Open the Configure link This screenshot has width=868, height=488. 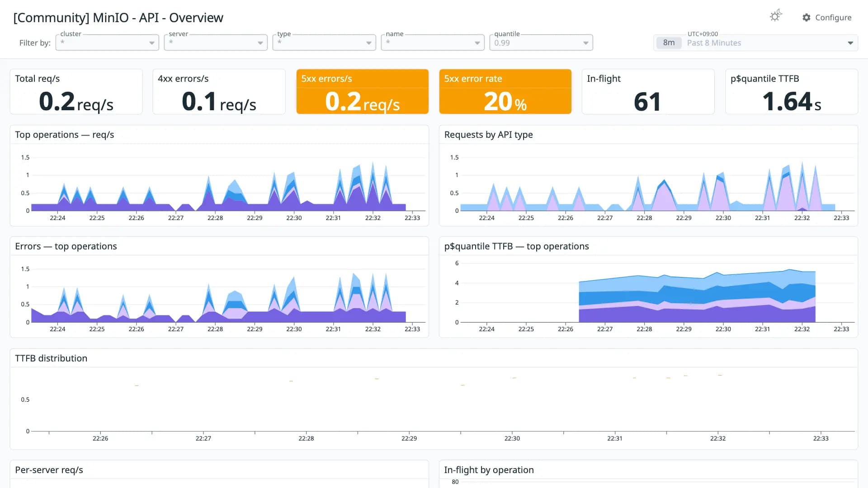coord(827,18)
